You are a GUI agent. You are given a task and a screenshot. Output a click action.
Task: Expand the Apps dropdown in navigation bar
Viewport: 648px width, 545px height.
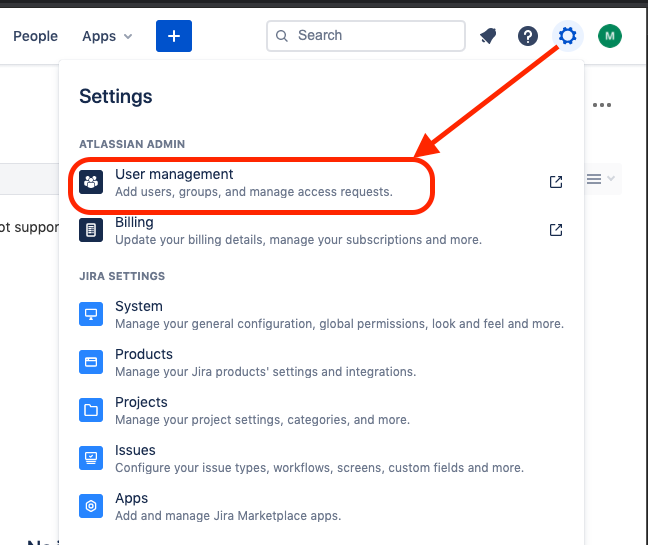(x=107, y=36)
